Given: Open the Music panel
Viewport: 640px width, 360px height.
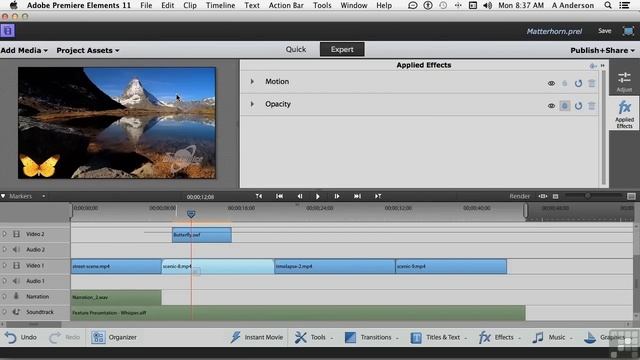Looking at the screenshot, I should click(553, 337).
